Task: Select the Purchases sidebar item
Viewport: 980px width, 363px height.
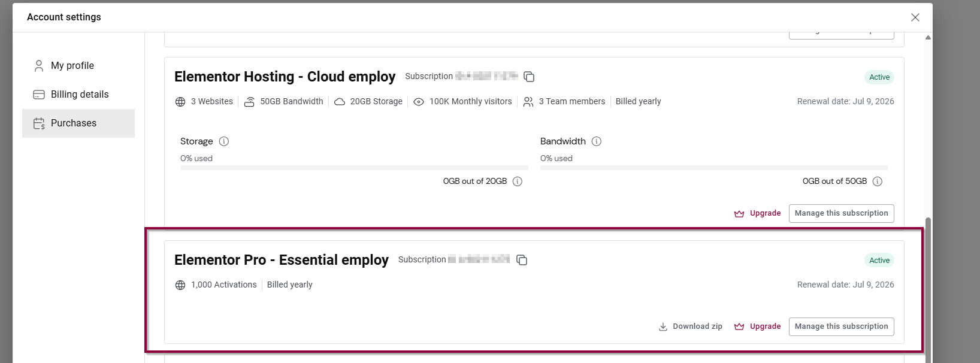Action: (x=78, y=123)
